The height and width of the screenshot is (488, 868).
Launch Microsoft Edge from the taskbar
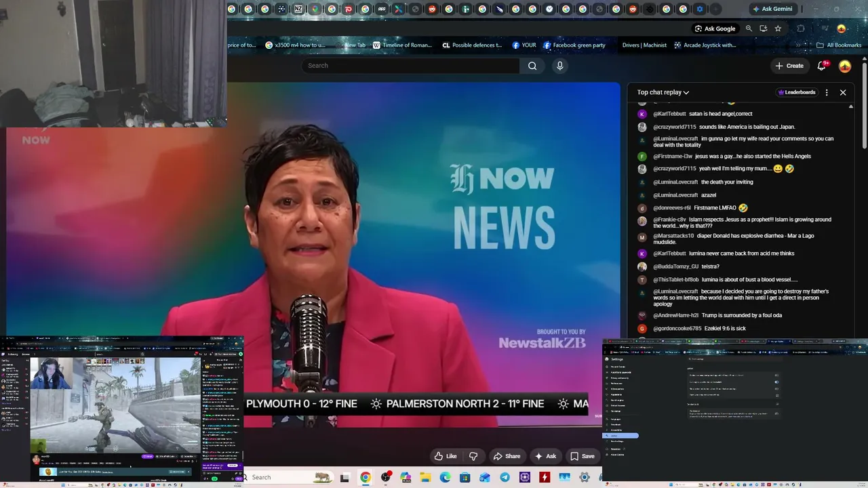point(445,477)
